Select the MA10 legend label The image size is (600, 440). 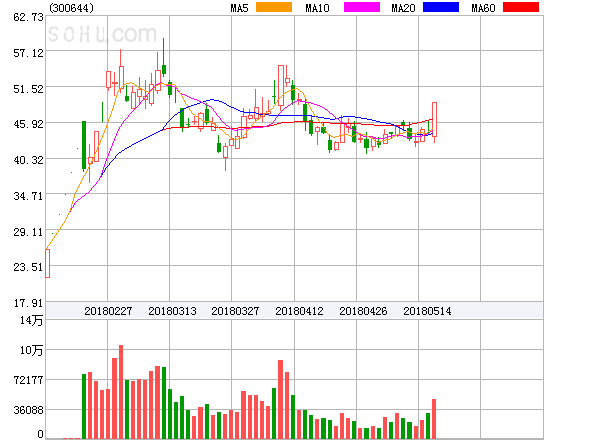click(317, 8)
